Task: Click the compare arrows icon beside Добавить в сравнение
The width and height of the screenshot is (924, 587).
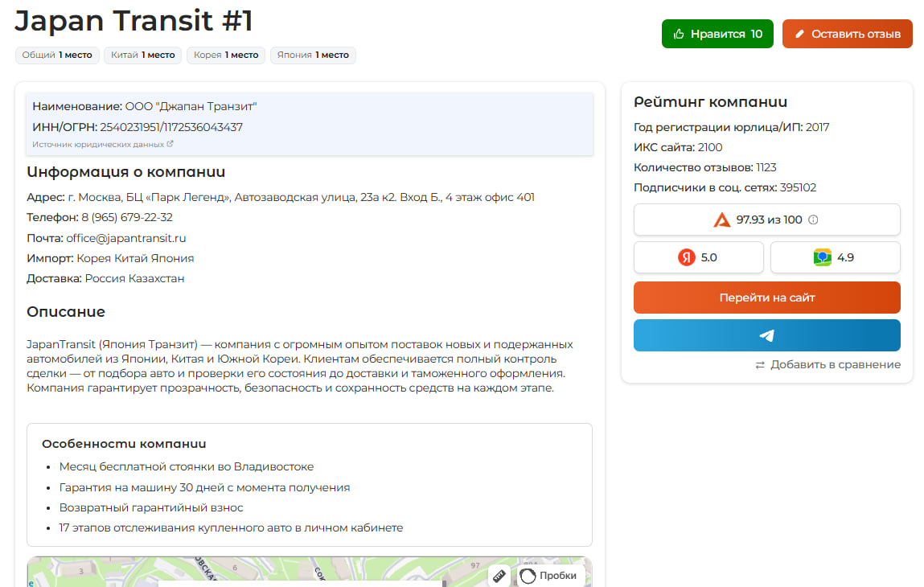Action: coord(760,365)
